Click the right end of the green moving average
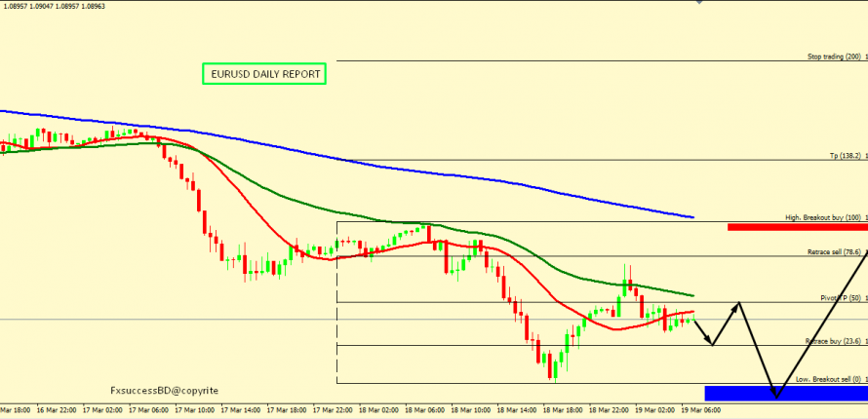868x419 pixels. pyautogui.click(x=691, y=295)
